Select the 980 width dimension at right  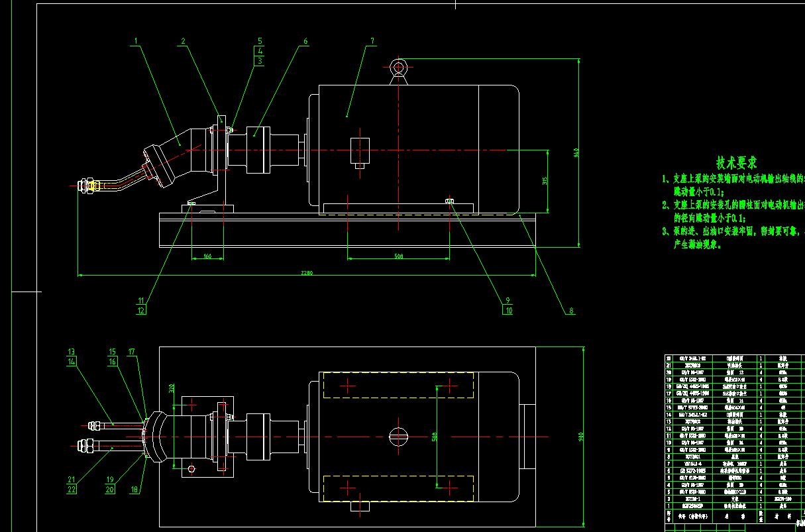pos(581,436)
